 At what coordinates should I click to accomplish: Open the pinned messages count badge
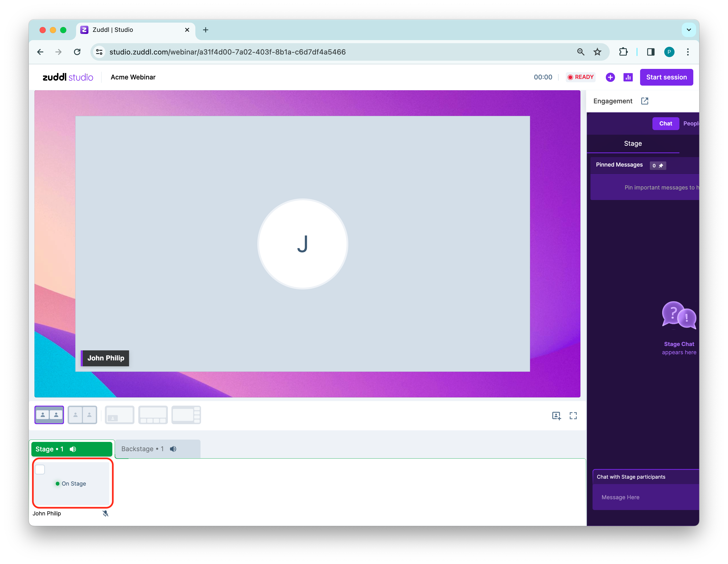657,165
